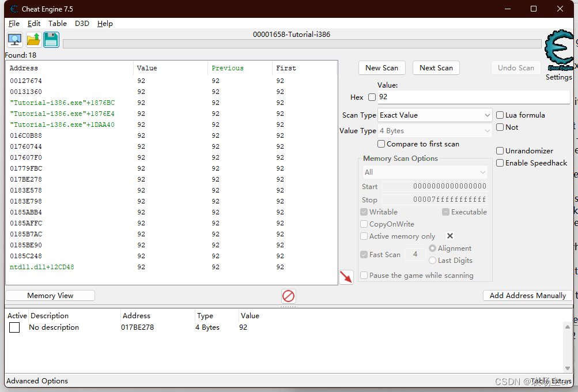
Task: Open Memory View
Action: click(50, 296)
